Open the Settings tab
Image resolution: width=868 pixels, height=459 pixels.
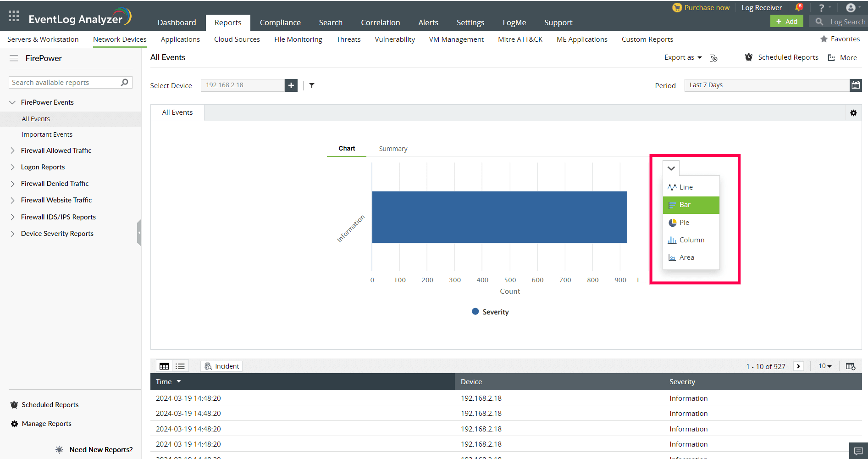[x=470, y=22]
